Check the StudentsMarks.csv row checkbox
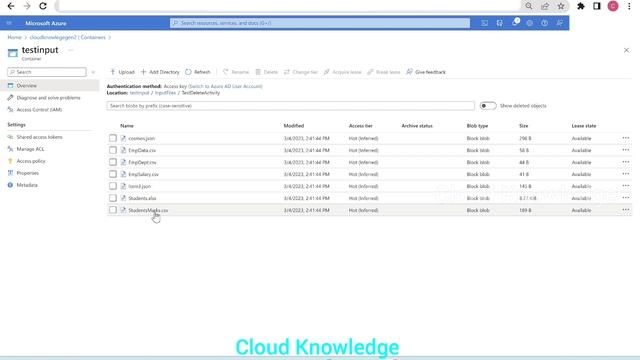 click(x=113, y=210)
